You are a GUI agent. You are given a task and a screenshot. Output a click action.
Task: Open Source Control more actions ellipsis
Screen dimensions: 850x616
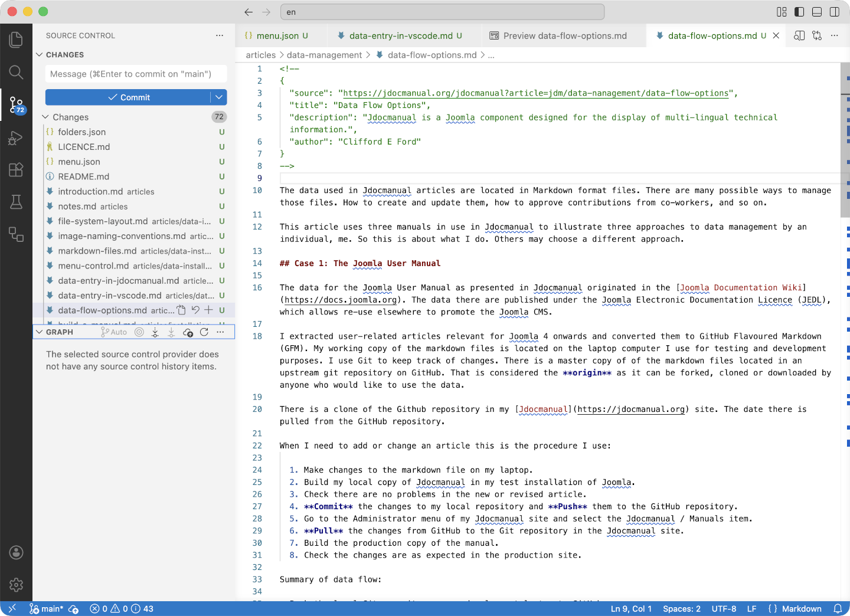(220, 35)
